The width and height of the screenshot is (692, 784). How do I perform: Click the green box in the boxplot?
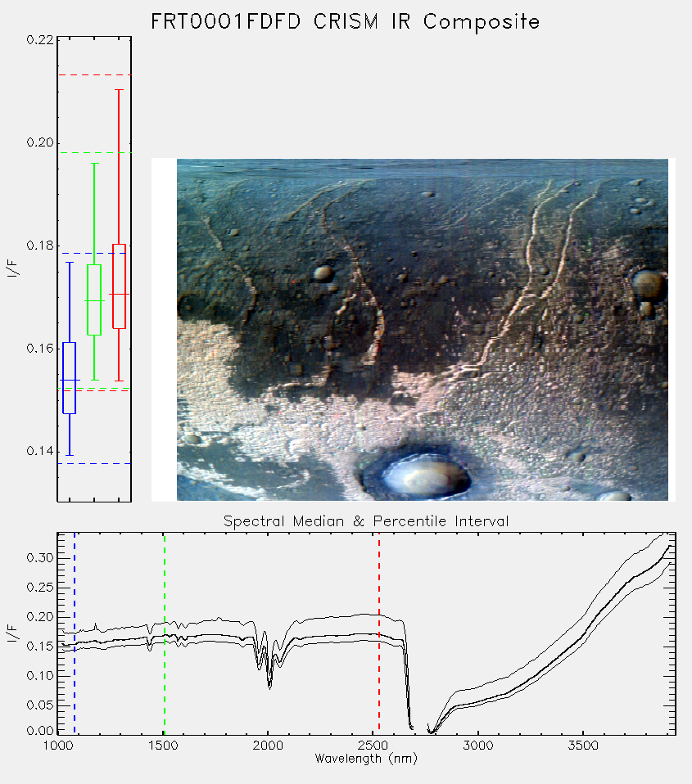tap(94, 300)
